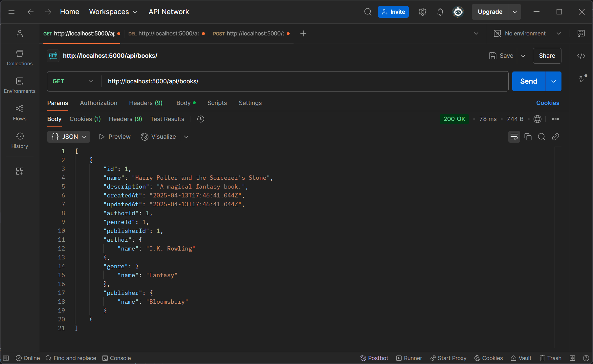Open the environment quick look icon
The image size is (593, 364).
pyautogui.click(x=581, y=33)
